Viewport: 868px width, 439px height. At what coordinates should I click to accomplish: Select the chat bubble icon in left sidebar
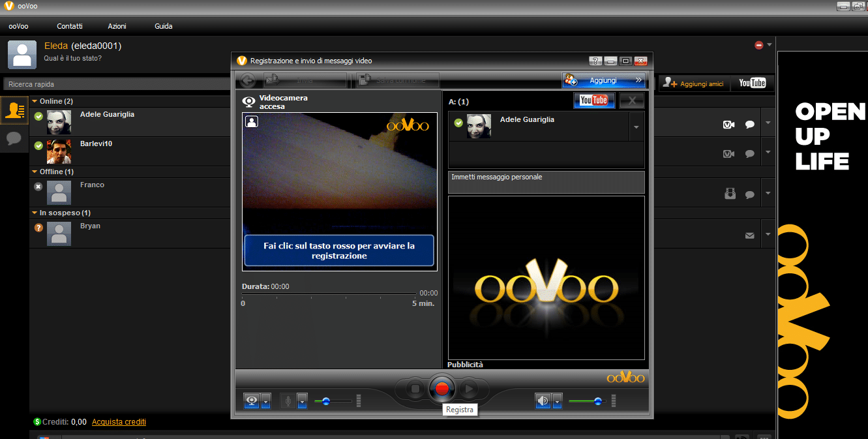tap(13, 139)
